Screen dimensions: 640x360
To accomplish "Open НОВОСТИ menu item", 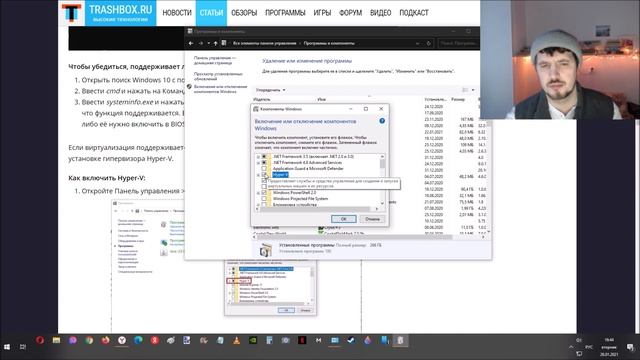I will click(x=177, y=13).
